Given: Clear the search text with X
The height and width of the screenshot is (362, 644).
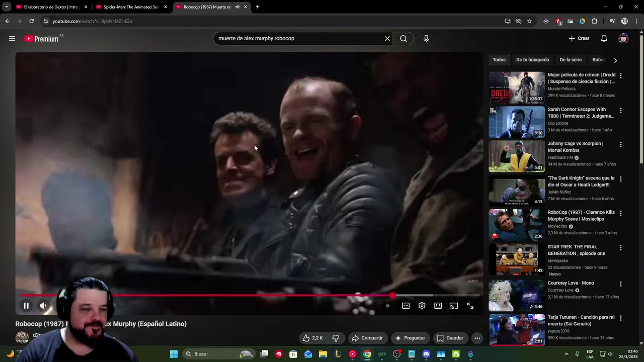Looking at the screenshot, I should [x=387, y=39].
